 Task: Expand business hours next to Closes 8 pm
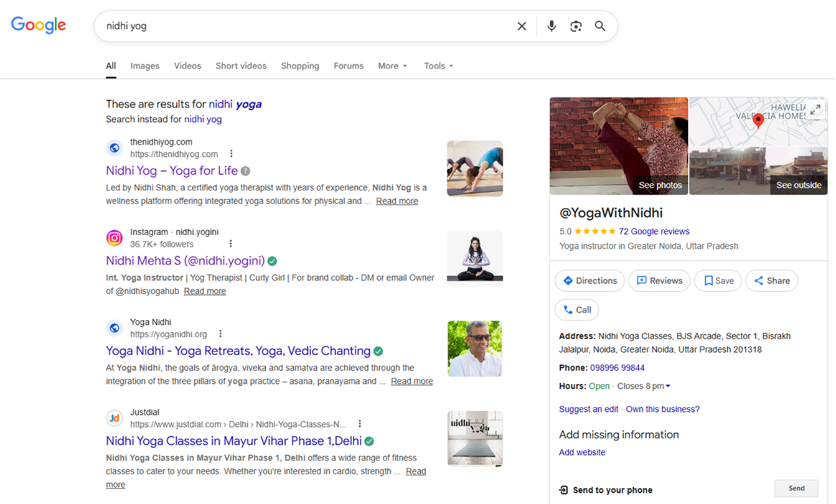click(x=668, y=386)
